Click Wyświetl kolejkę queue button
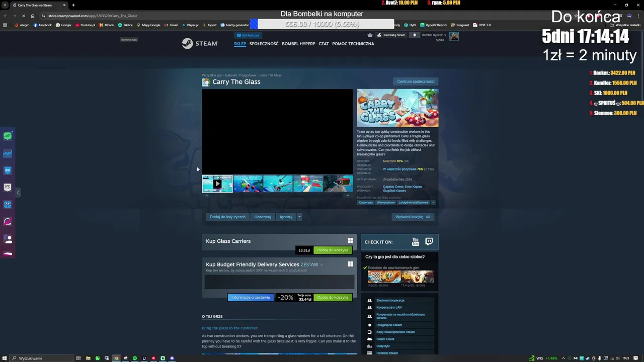Image resolution: width=644 pixels, height=362 pixels. [x=413, y=217]
